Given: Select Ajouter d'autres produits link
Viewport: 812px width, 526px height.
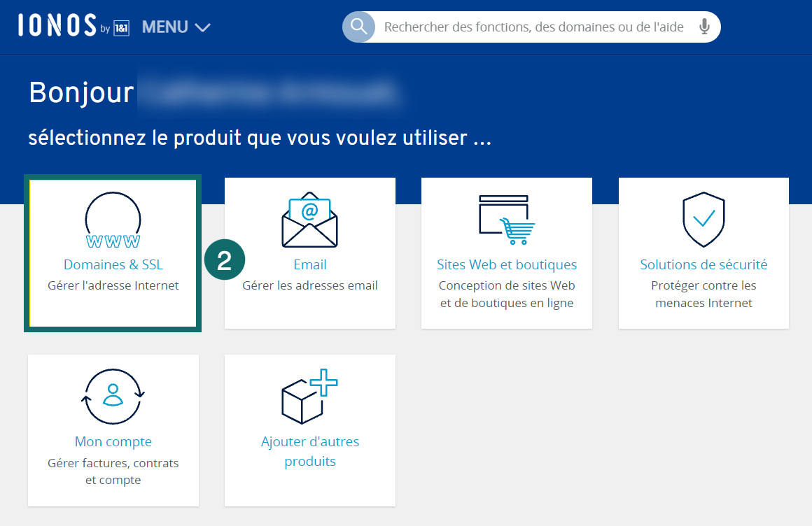Looking at the screenshot, I should tap(309, 452).
